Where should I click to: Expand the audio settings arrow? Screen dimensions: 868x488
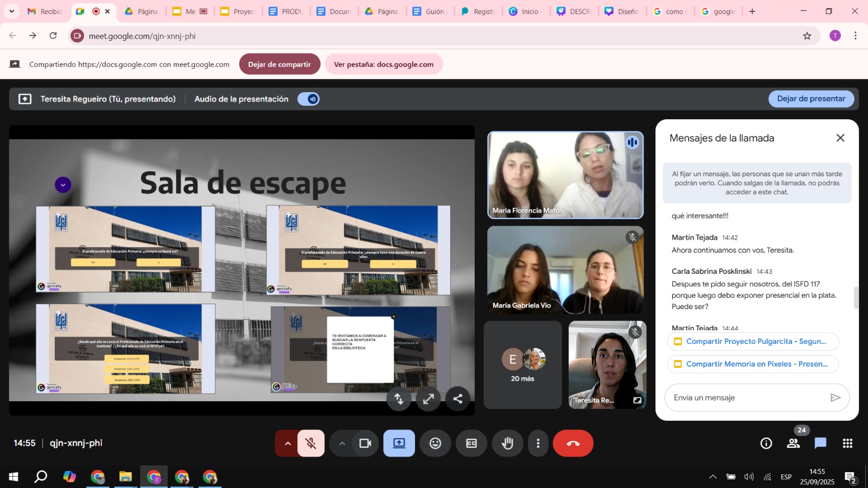tap(288, 444)
